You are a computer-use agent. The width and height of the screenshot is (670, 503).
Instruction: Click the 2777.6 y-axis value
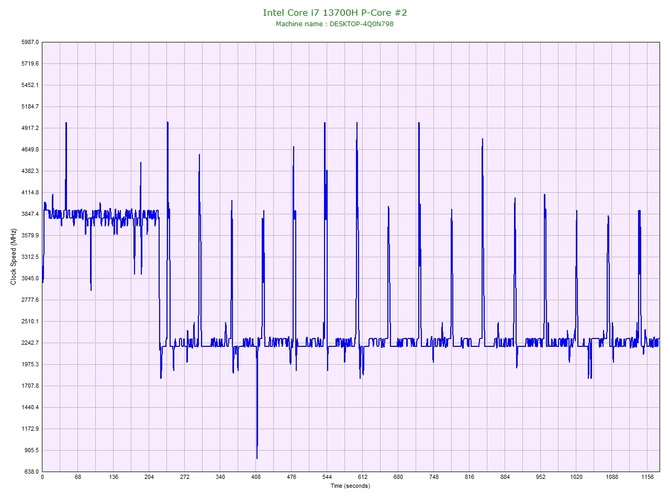[x=30, y=300]
